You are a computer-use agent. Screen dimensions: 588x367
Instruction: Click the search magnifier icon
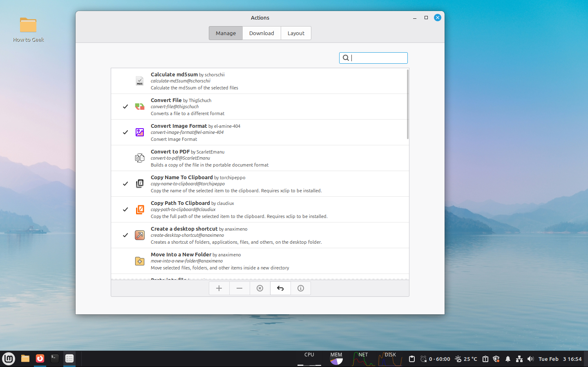click(346, 58)
